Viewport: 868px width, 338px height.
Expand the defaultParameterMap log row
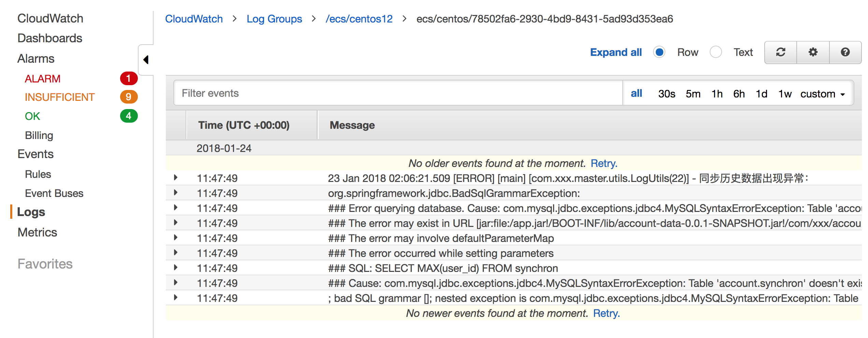point(176,237)
